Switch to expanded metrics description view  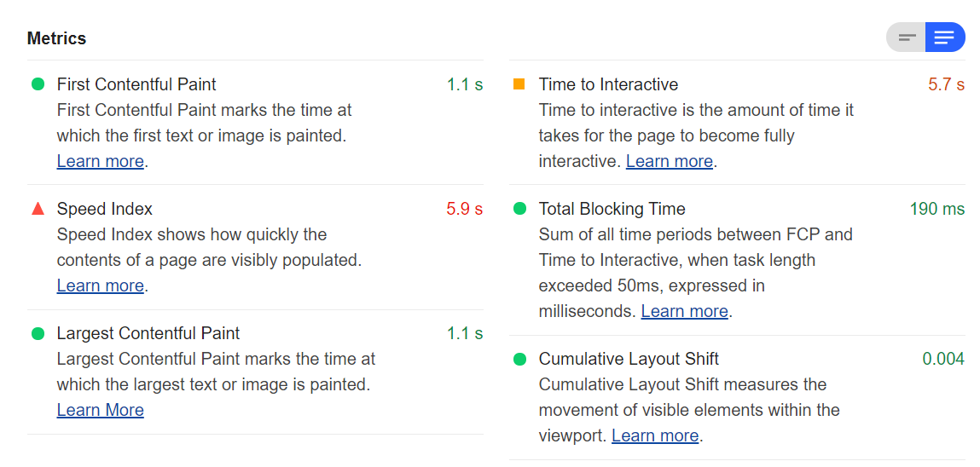coord(944,37)
